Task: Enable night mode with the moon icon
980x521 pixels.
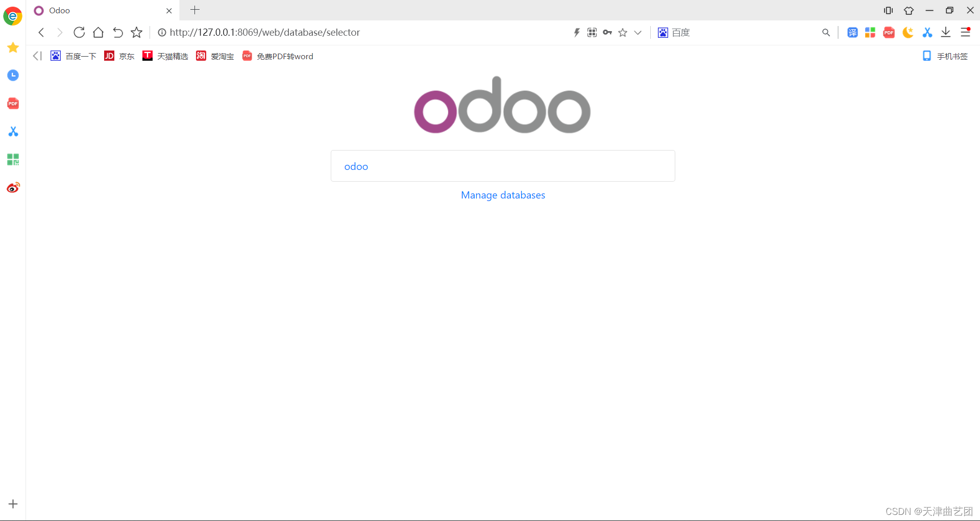Action: (908, 32)
